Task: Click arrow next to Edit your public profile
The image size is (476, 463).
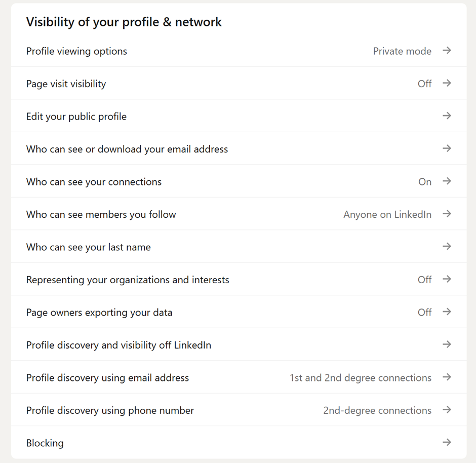Action: [447, 116]
